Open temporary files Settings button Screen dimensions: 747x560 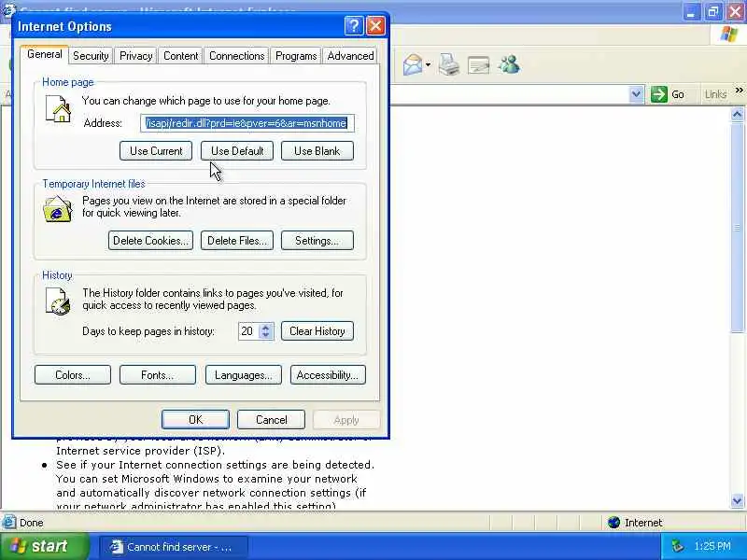click(317, 241)
